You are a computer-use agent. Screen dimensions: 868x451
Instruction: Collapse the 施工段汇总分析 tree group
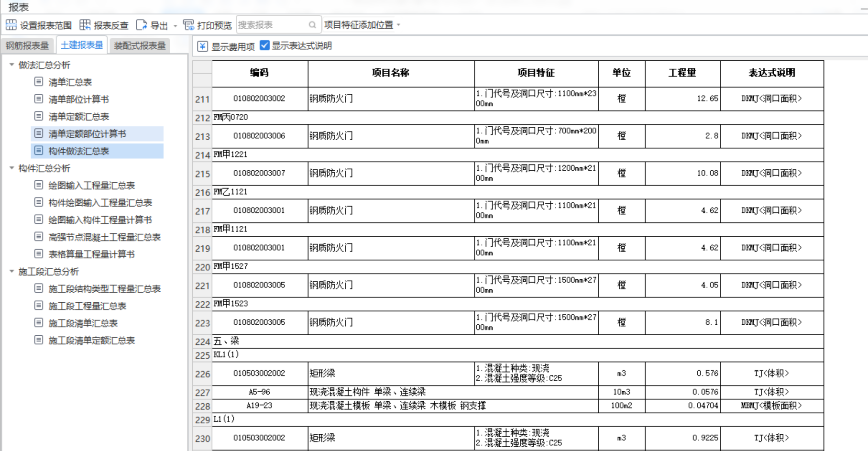[11, 271]
